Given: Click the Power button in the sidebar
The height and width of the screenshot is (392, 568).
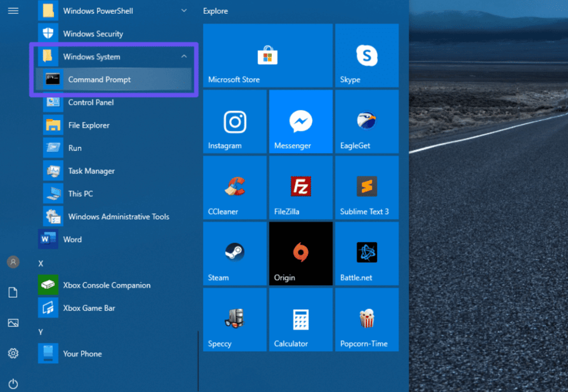Looking at the screenshot, I should coord(13,383).
